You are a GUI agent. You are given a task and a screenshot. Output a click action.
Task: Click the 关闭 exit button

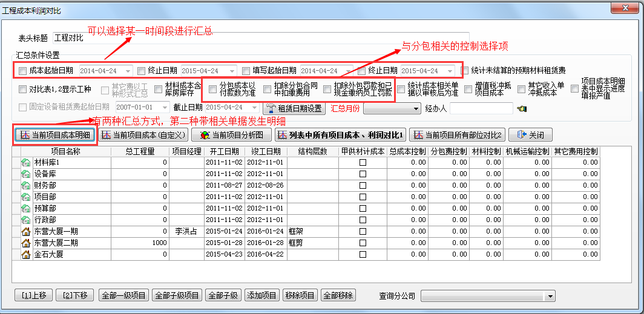pos(530,135)
